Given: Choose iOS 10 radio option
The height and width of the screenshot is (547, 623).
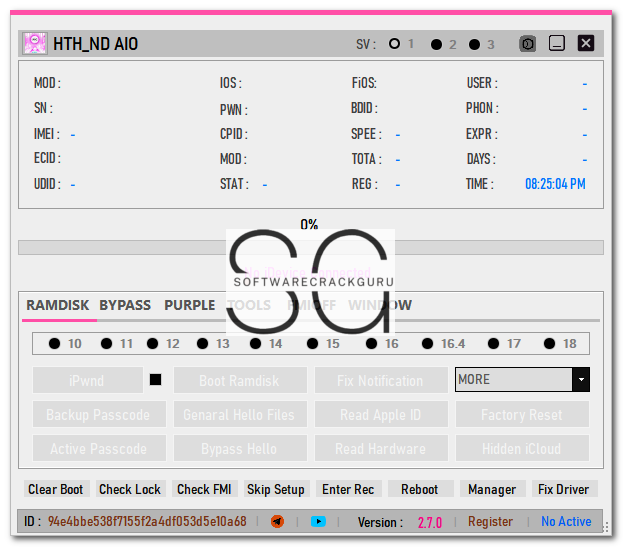Looking at the screenshot, I should (x=54, y=343).
